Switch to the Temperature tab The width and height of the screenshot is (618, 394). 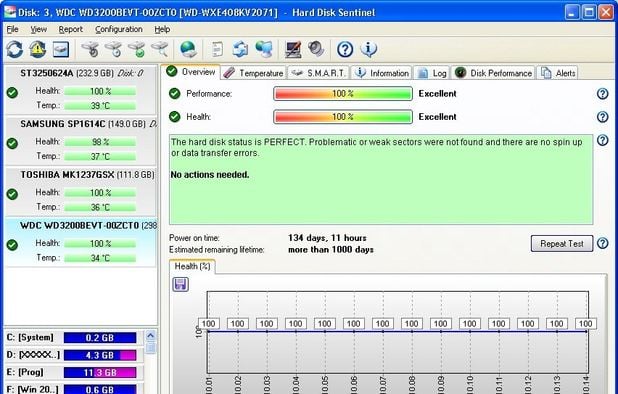[x=253, y=73]
